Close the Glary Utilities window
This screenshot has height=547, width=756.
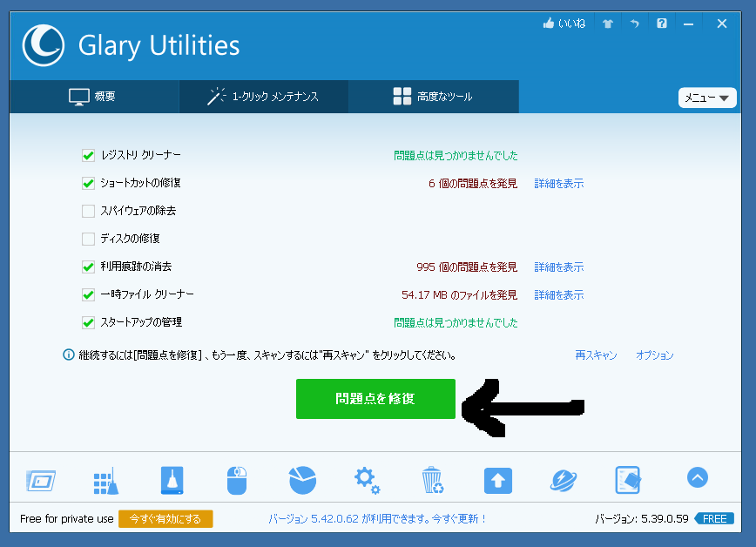tap(722, 24)
